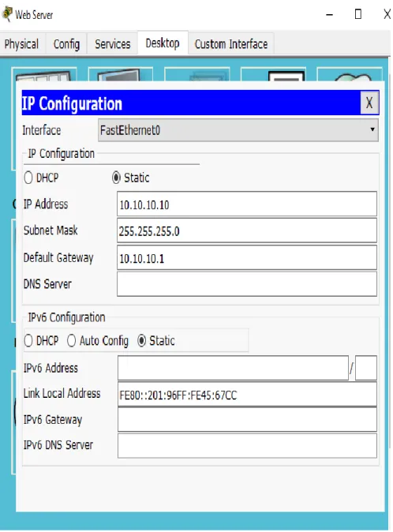Viewport: 393px width, 532px height.
Task: Click the Subnet Mask field
Action: coord(247,230)
